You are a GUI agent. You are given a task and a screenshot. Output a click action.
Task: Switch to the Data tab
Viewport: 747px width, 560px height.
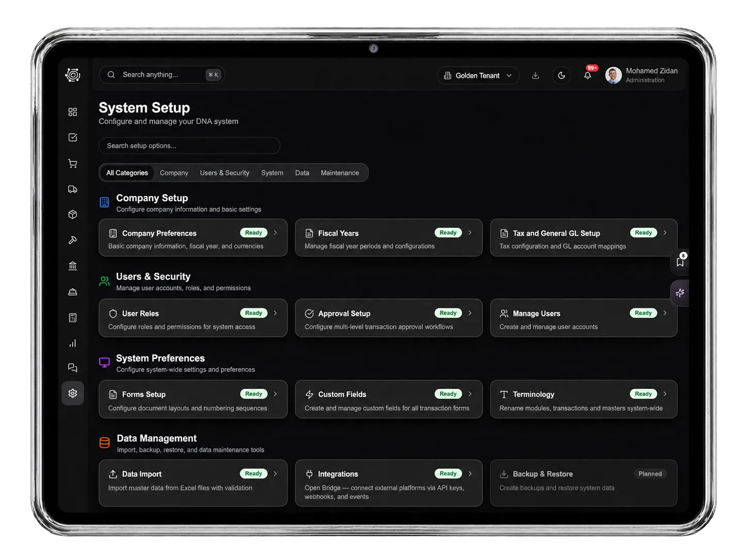(x=302, y=173)
